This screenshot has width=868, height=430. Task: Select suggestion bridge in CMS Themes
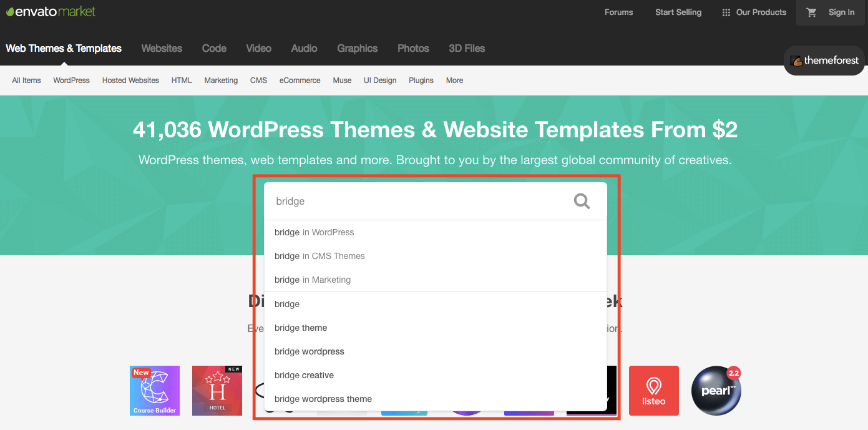coord(436,256)
